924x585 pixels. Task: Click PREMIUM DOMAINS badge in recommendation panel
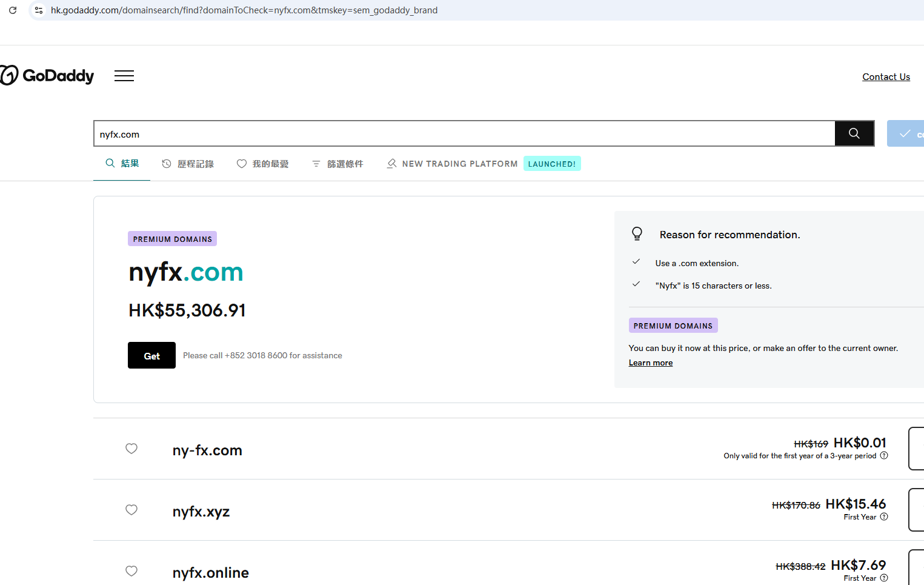tap(673, 326)
